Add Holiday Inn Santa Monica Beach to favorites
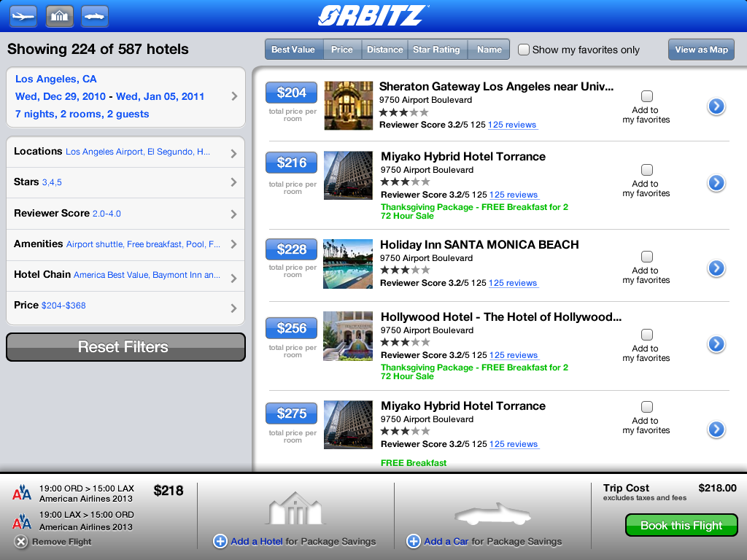The image size is (747, 560). pyautogui.click(x=647, y=257)
